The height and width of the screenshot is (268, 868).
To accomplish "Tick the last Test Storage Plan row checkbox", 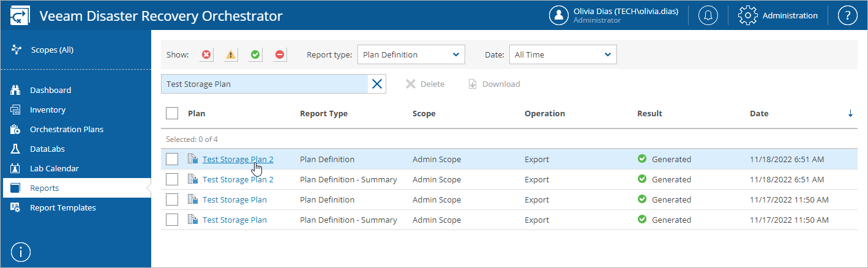I will pos(172,220).
